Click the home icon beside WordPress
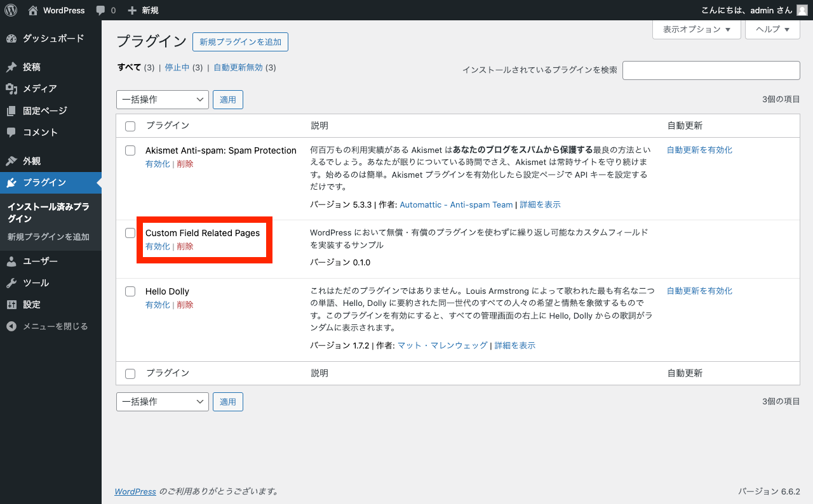 pyautogui.click(x=33, y=10)
